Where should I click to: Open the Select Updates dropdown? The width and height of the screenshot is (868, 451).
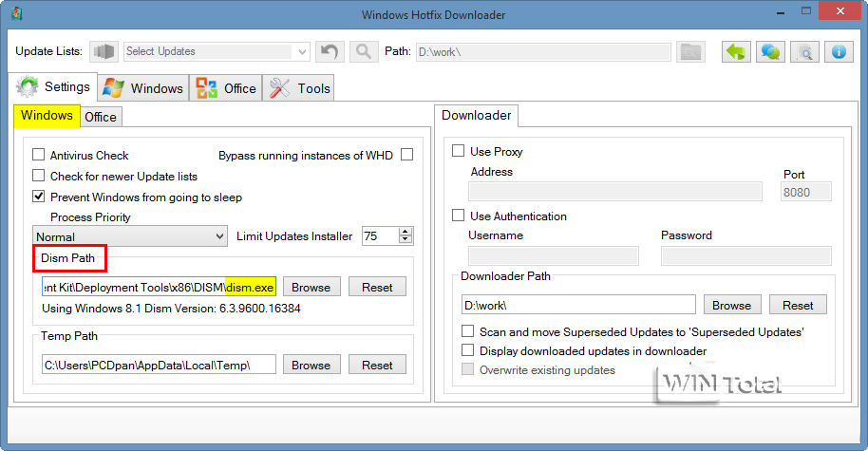217,51
